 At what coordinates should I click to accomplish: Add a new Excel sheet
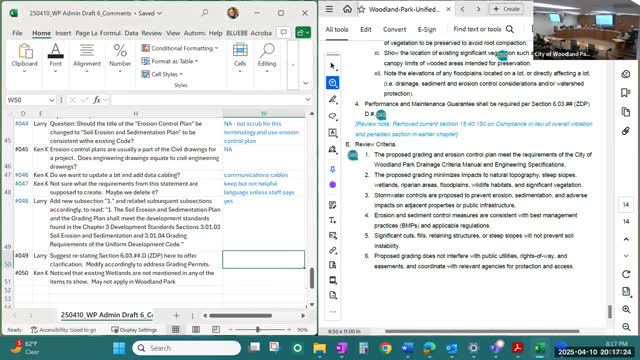click(x=176, y=316)
